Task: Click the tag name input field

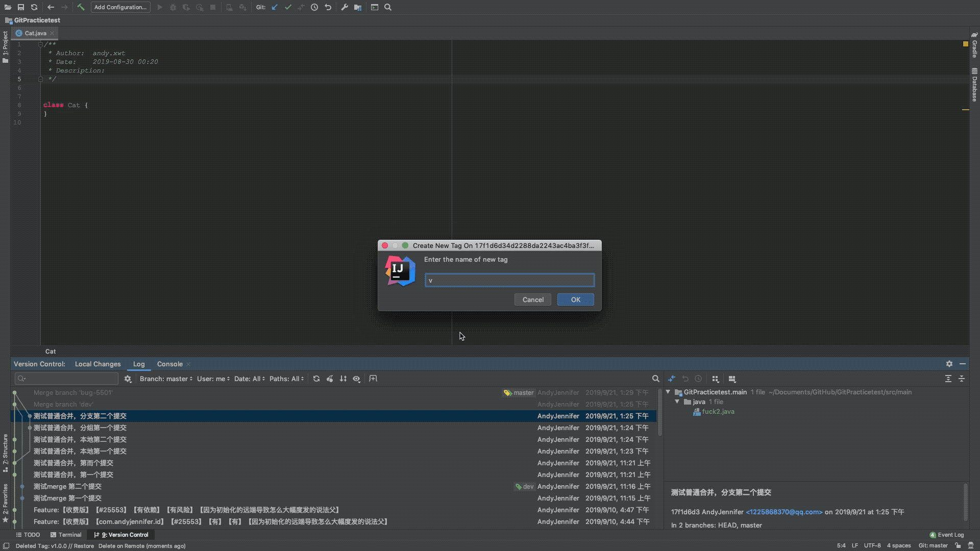Action: click(510, 280)
